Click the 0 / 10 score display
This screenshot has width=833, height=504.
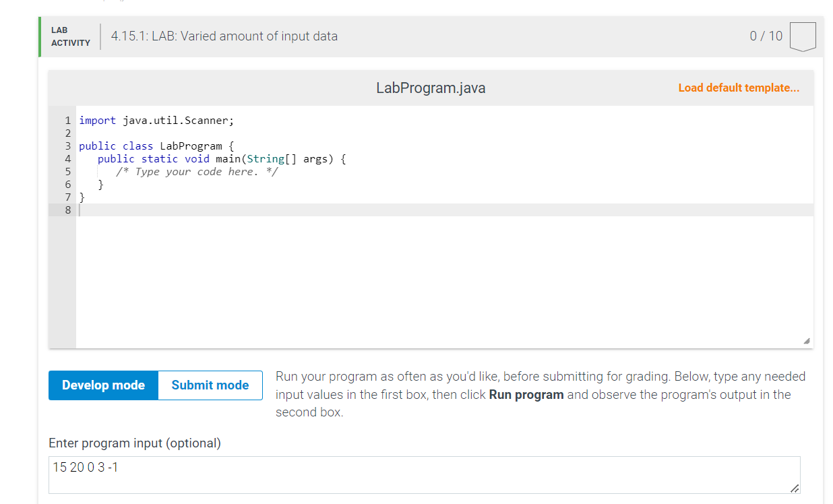[766, 36]
